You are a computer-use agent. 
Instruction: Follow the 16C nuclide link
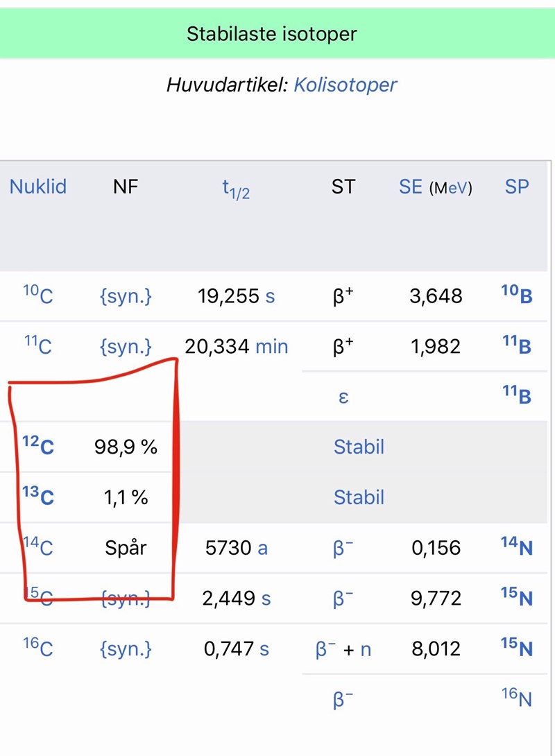point(37,648)
